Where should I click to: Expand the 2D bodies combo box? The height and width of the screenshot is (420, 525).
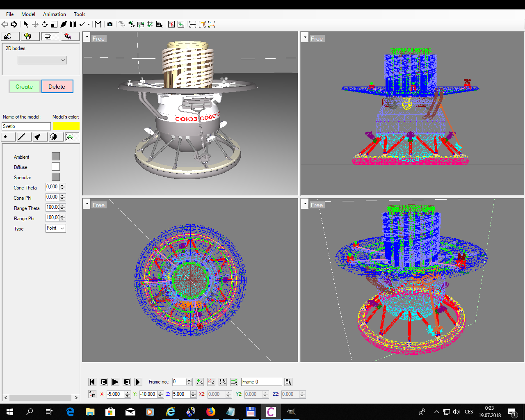coord(42,60)
